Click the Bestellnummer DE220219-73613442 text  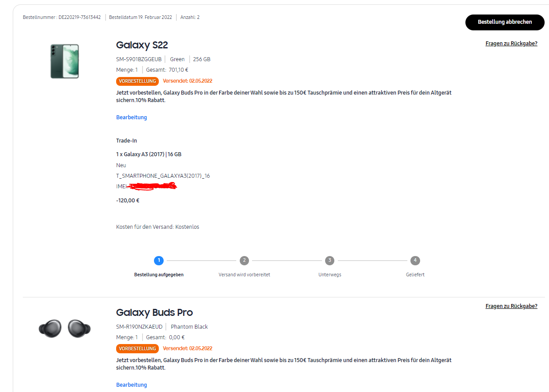(x=62, y=17)
